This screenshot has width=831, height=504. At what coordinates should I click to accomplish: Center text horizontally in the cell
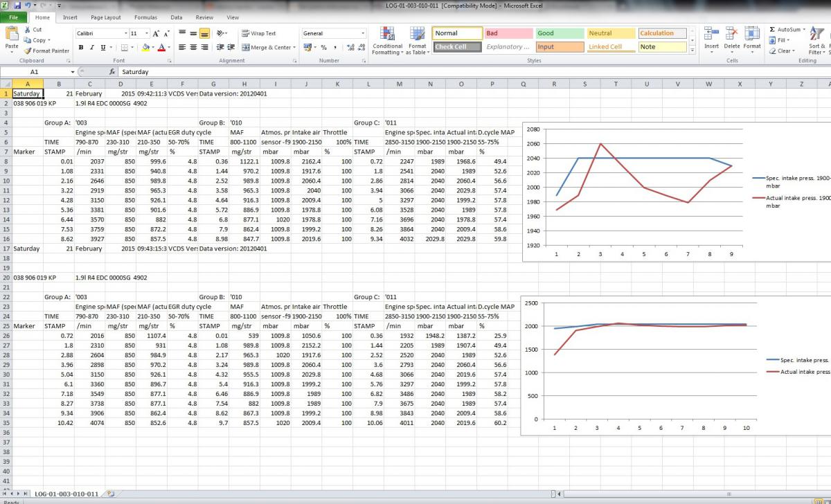point(193,47)
